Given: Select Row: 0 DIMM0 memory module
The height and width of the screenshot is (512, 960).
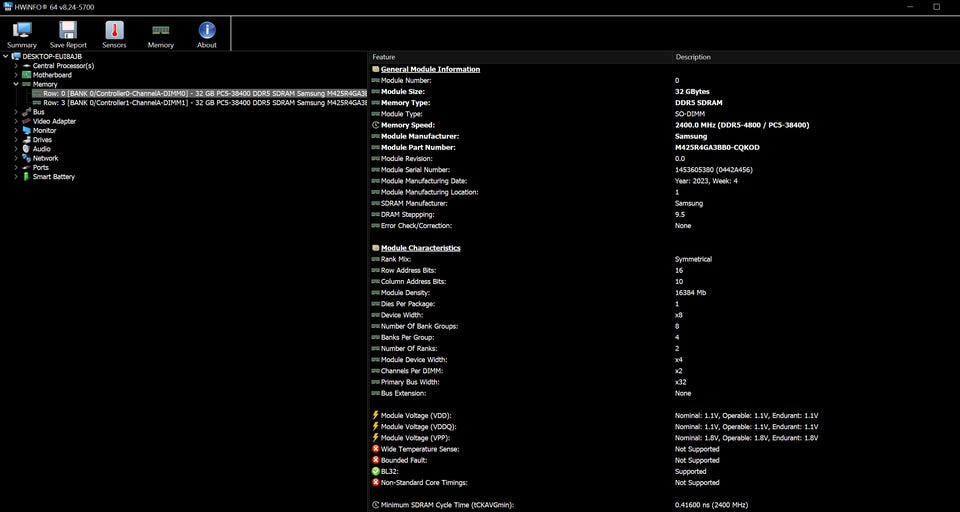Looking at the screenshot, I should point(199,94).
